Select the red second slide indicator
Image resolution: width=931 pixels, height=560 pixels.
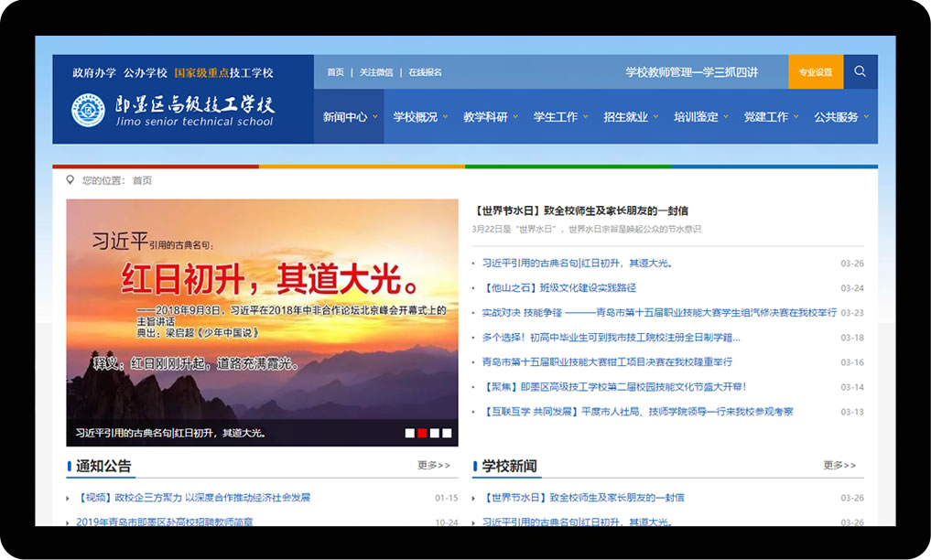[422, 433]
